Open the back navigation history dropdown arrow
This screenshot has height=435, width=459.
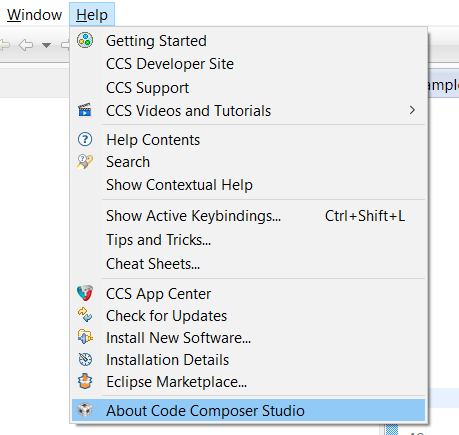[x=46, y=45]
